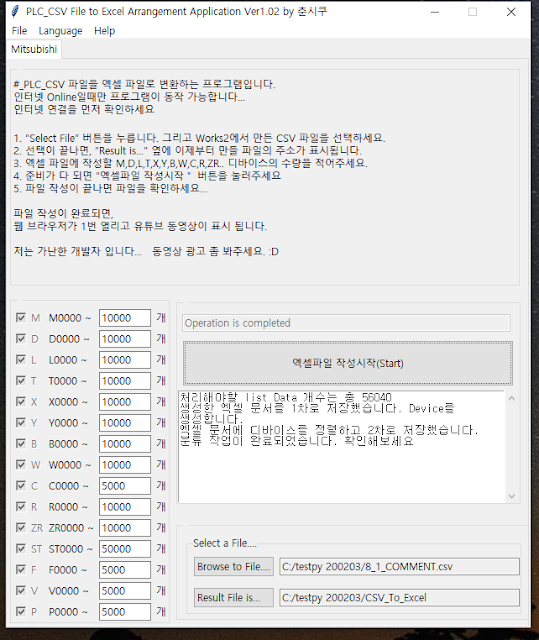Viewport: 539px width, 640px height.
Task: Minimize the application window
Action: coord(435,12)
